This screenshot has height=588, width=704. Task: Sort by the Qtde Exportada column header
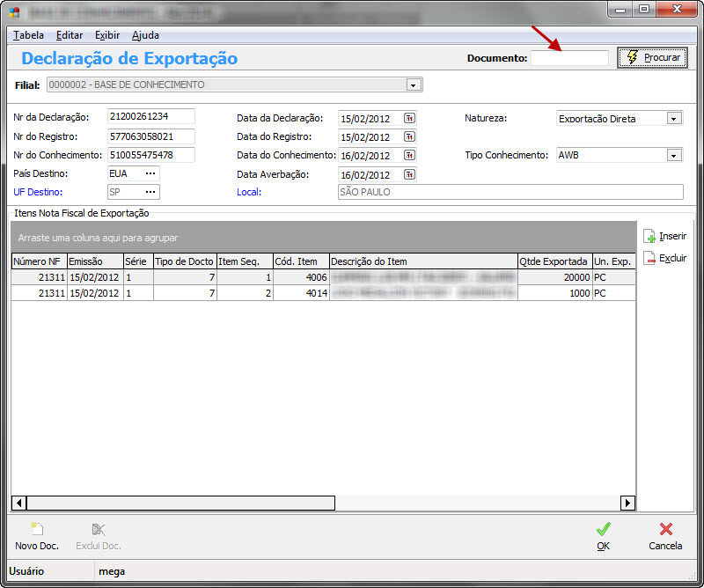(554, 261)
